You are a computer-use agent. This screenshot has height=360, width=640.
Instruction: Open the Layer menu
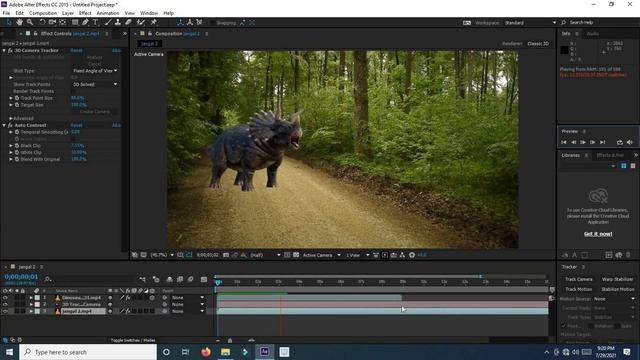(x=68, y=13)
